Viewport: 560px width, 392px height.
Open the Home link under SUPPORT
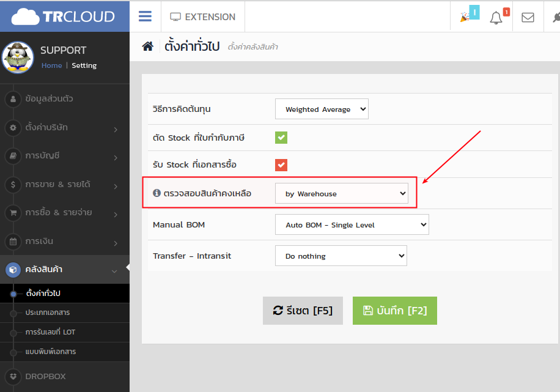[x=51, y=65]
